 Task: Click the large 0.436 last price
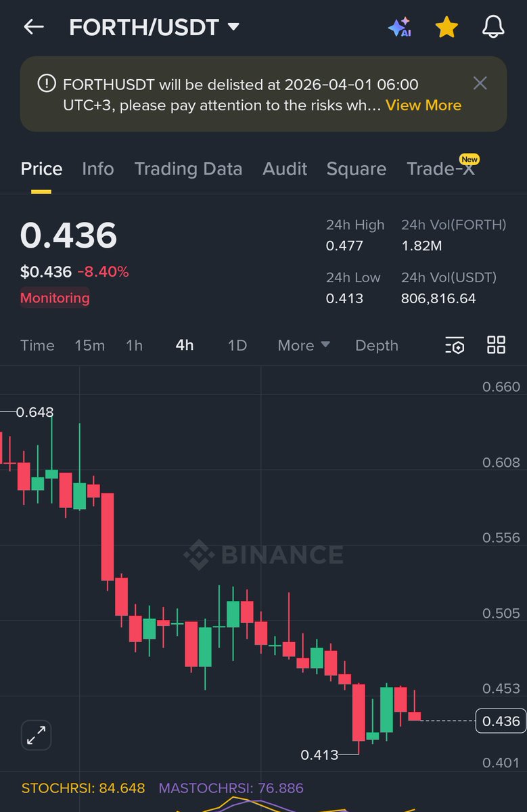click(68, 235)
